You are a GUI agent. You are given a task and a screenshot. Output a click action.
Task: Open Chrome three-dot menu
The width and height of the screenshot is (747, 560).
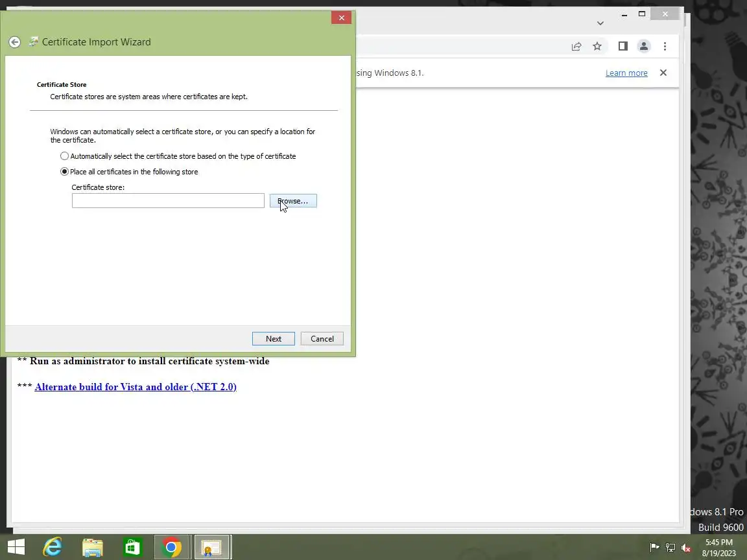665,46
